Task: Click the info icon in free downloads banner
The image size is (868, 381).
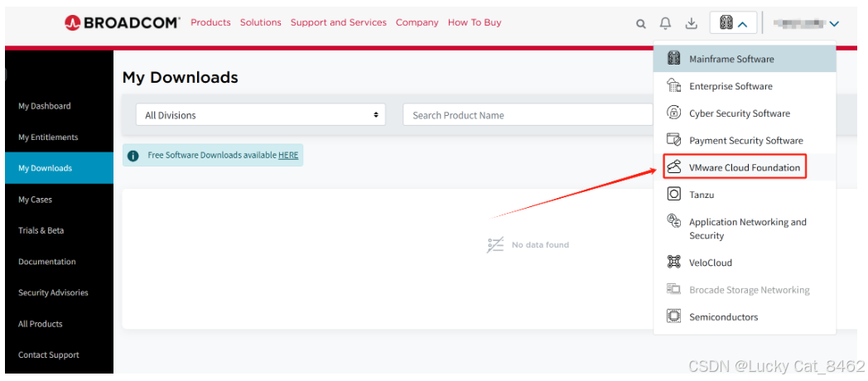Action: point(133,156)
